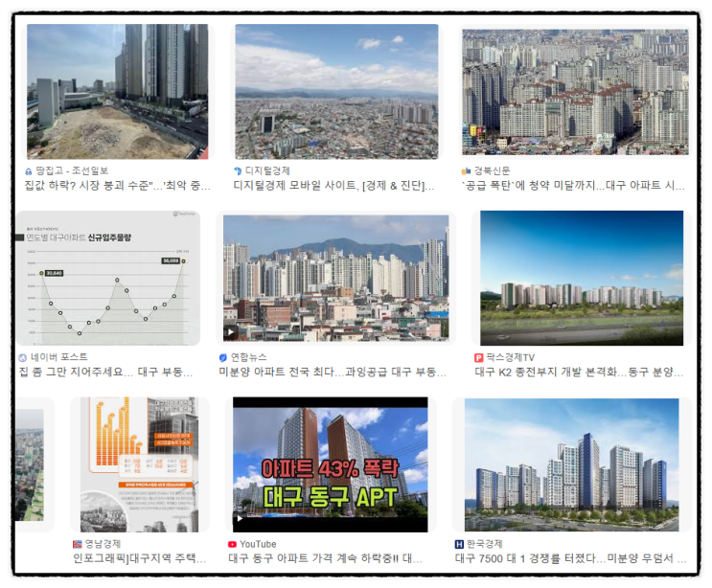The image size is (712, 588).
Task: Open the 팍스경제TV riverside apartments thumbnail
Action: coord(582,278)
